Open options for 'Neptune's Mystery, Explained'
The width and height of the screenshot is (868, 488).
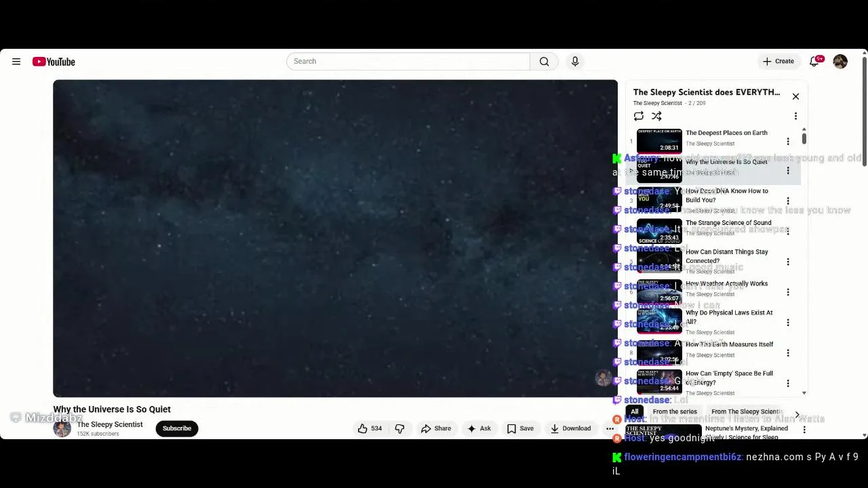coord(804,430)
